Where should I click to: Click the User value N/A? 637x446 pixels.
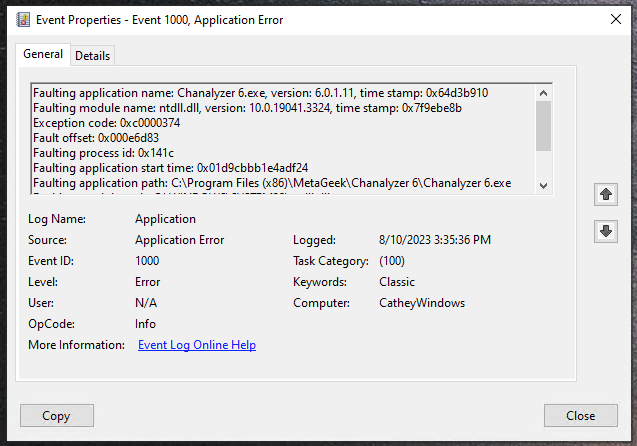click(x=146, y=303)
